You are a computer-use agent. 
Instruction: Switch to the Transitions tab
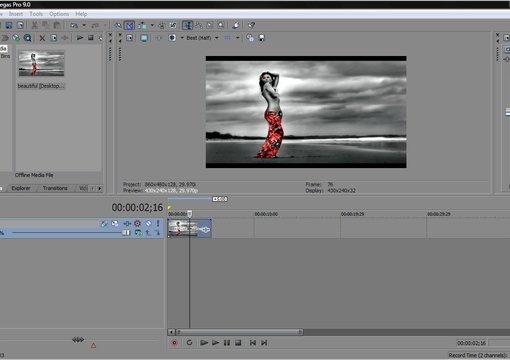[55, 188]
